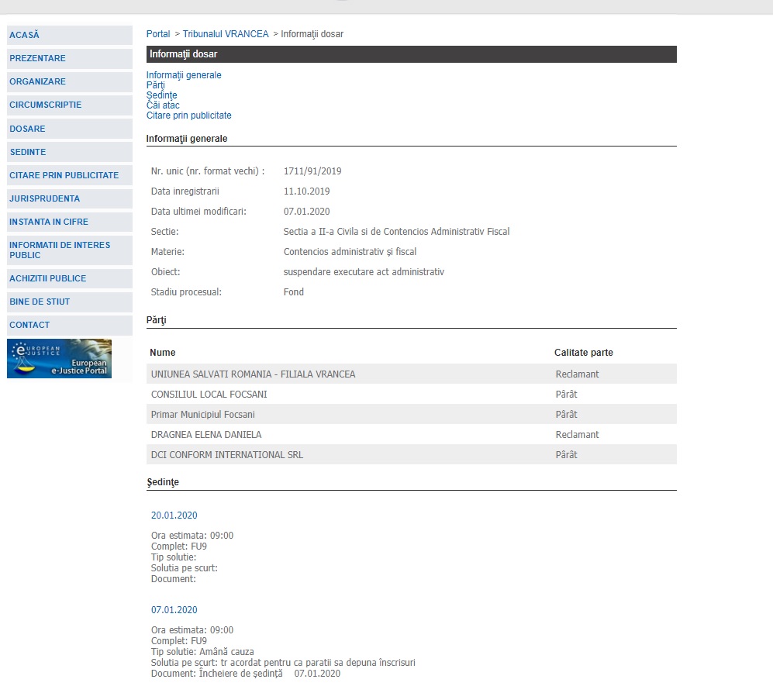Follow the Citare prin publicitate anchor link
This screenshot has height=700, width=773.
point(189,116)
